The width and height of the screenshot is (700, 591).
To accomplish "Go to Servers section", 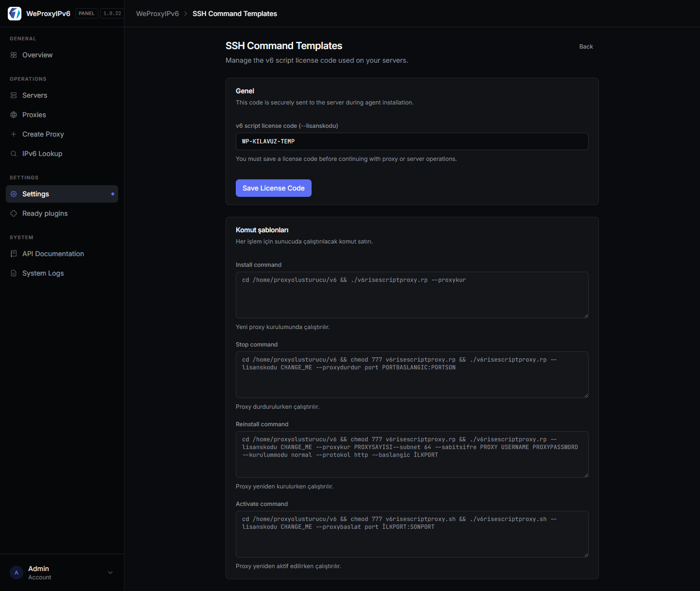I will pyautogui.click(x=62, y=95).
